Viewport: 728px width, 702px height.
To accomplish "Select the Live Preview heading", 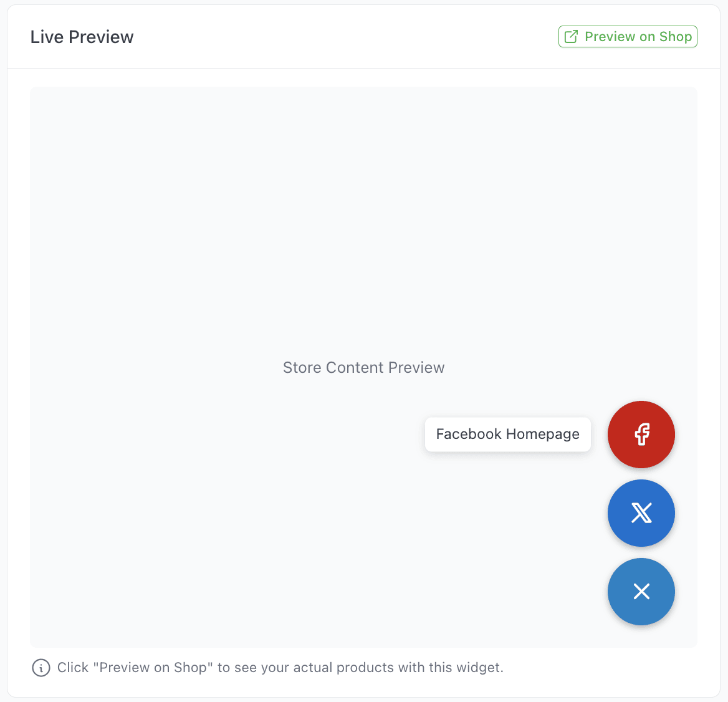I will [82, 37].
